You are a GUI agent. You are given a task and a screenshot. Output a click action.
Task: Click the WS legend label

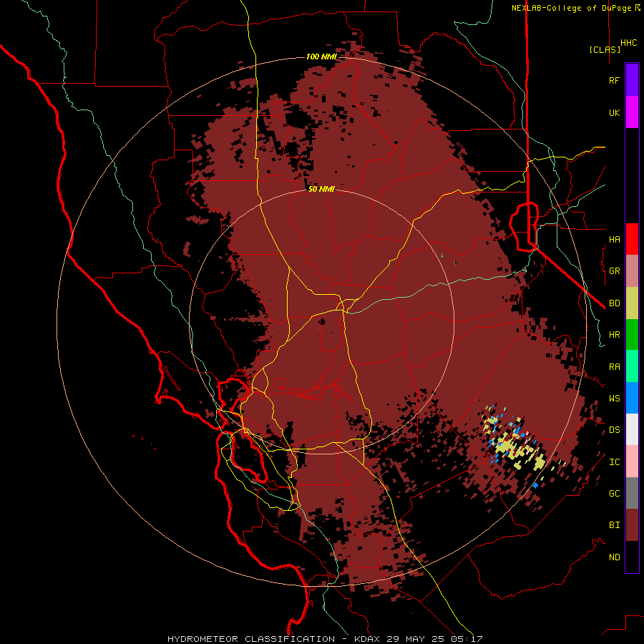[x=615, y=398]
